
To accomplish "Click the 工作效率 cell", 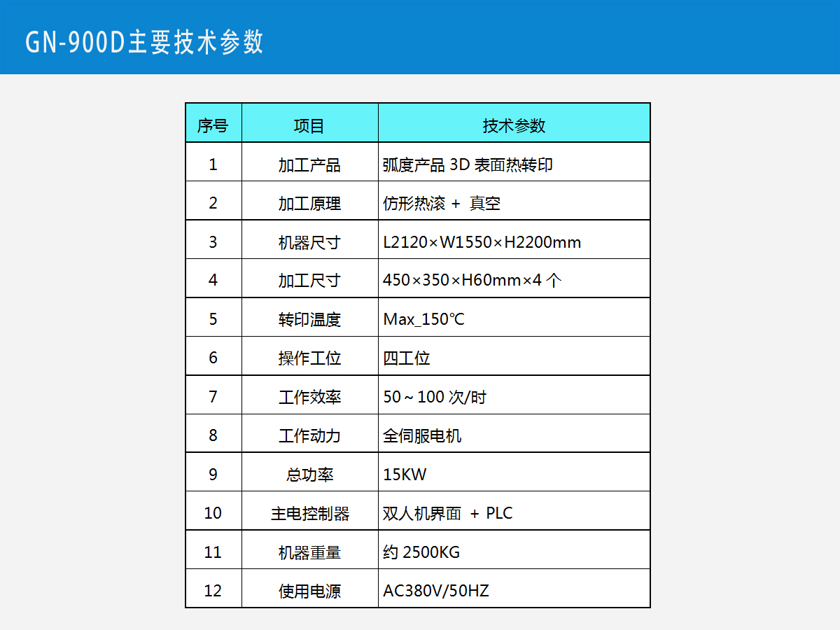I will click(x=310, y=395).
